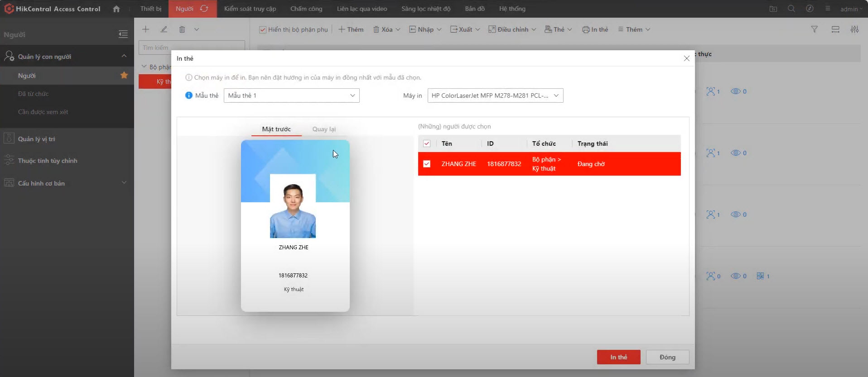Click the column settings sliders icon
Viewport: 868px width, 377px height.
[854, 29]
